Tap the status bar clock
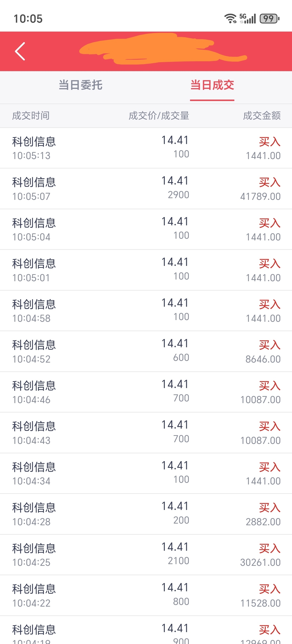The image size is (292, 644). [x=28, y=19]
